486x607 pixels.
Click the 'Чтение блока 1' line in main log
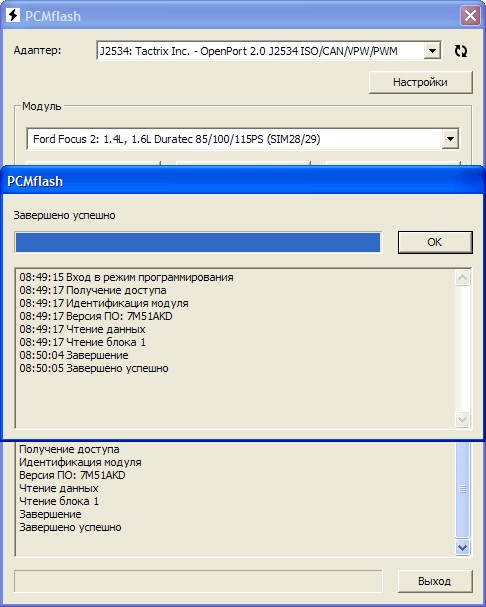[59, 501]
